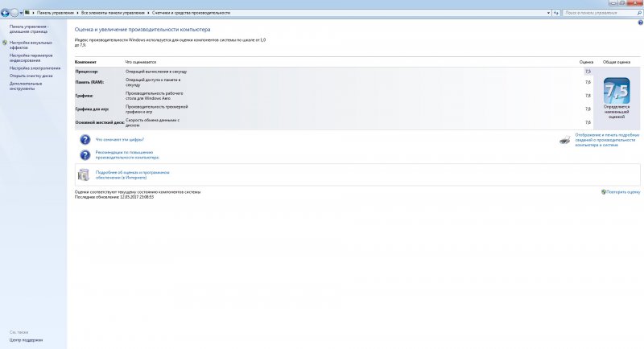Click the refresh button in the address bar

556,13
